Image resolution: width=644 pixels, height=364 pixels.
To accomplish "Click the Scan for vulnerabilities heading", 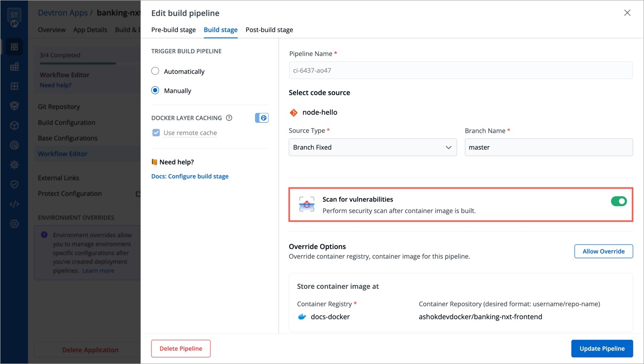I will click(358, 199).
